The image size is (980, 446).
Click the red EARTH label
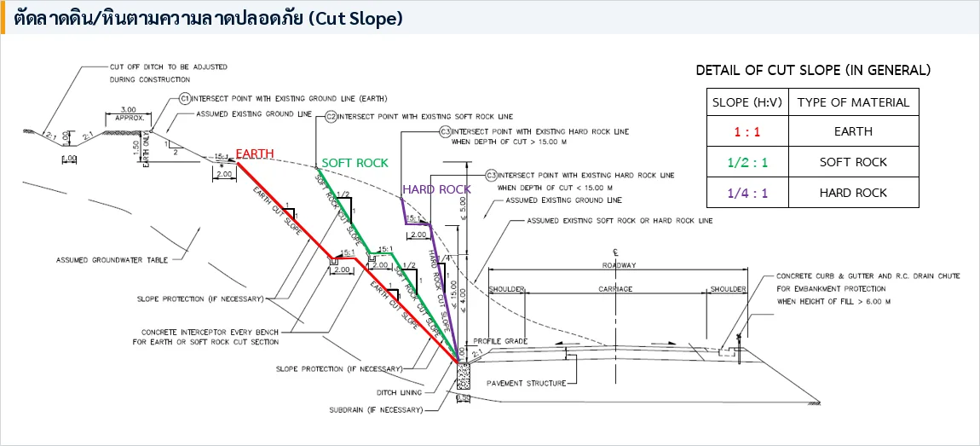255,154
